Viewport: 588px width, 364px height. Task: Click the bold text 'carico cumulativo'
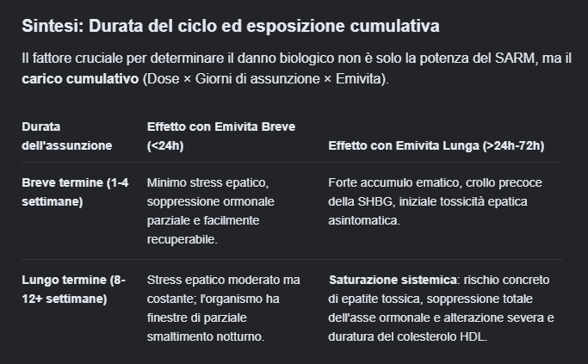[80, 78]
